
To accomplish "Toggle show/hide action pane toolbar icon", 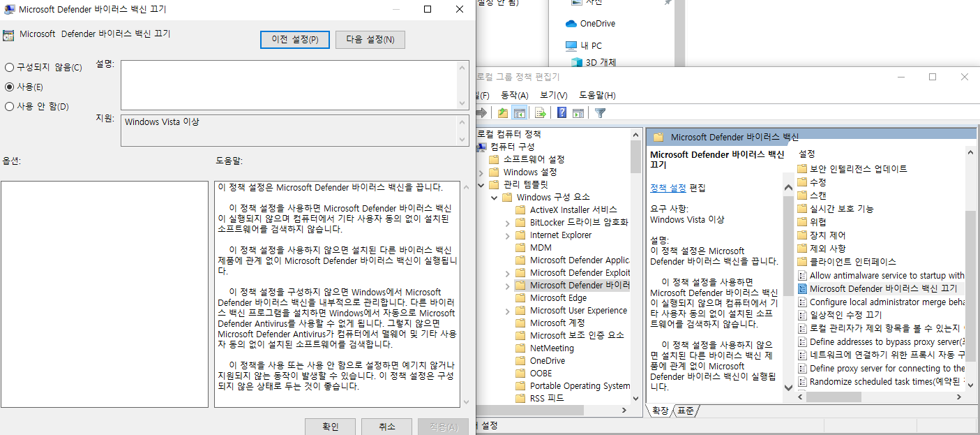I will pyautogui.click(x=578, y=112).
